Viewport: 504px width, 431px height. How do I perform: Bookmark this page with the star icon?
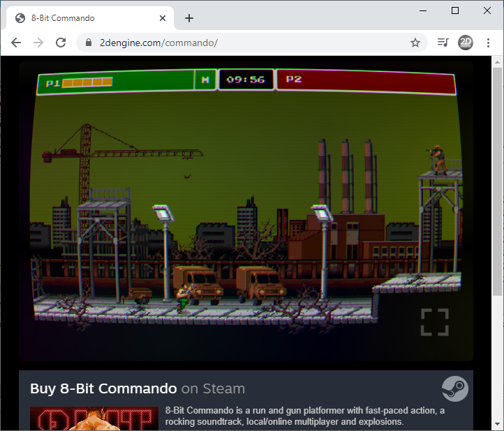(415, 43)
